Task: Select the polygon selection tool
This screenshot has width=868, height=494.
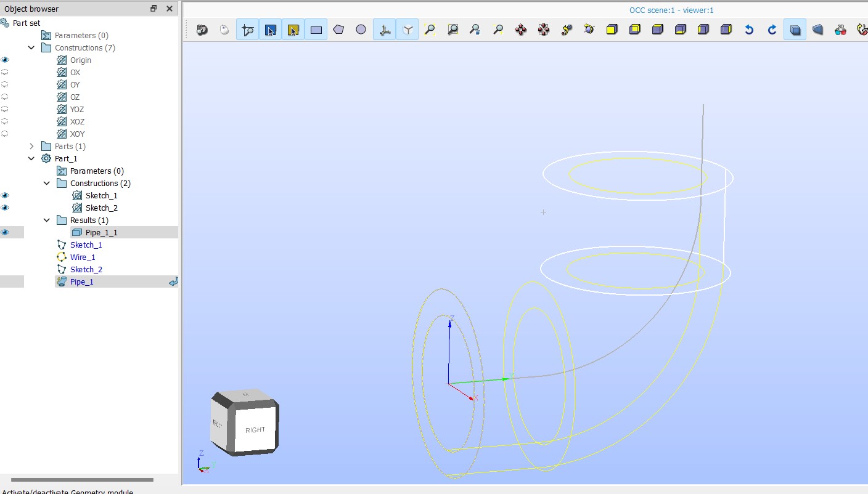Action: pyautogui.click(x=338, y=30)
